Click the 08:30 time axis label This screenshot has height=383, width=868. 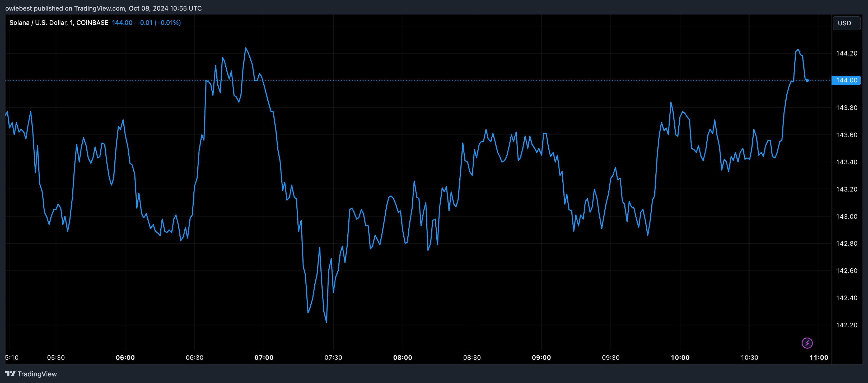pos(472,357)
